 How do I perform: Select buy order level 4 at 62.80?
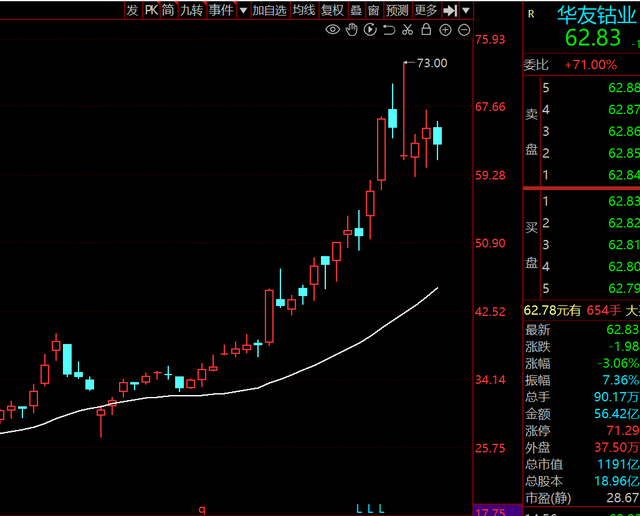[591, 267]
